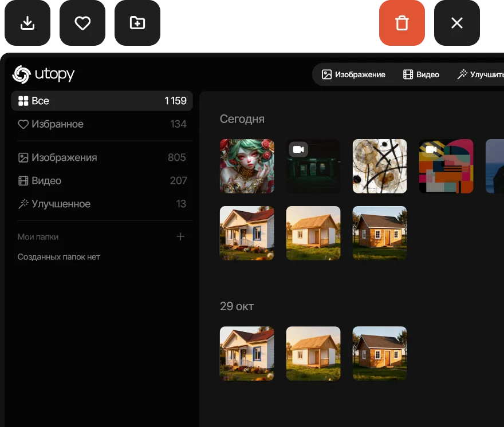Open the Изображение tab in top bar
Image resolution: width=504 pixels, height=427 pixels.
click(x=353, y=74)
